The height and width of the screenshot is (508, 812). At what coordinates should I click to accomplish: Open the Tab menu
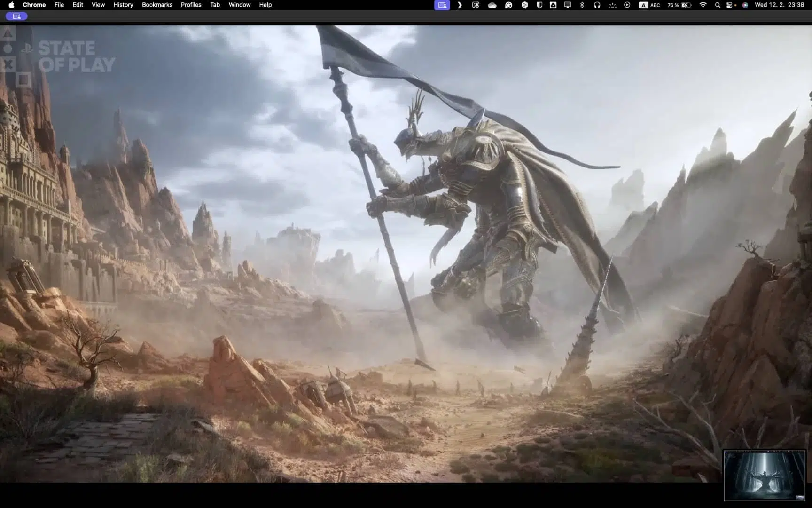click(x=215, y=5)
